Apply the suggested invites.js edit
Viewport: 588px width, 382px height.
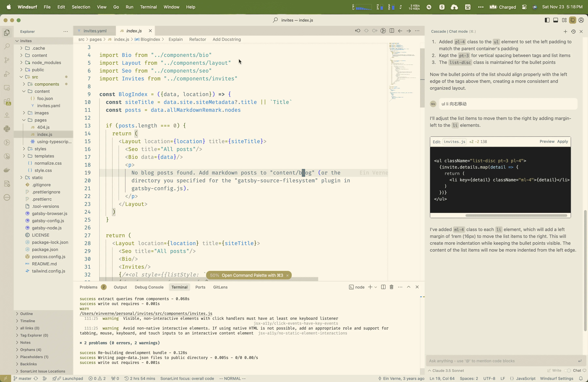(x=562, y=141)
